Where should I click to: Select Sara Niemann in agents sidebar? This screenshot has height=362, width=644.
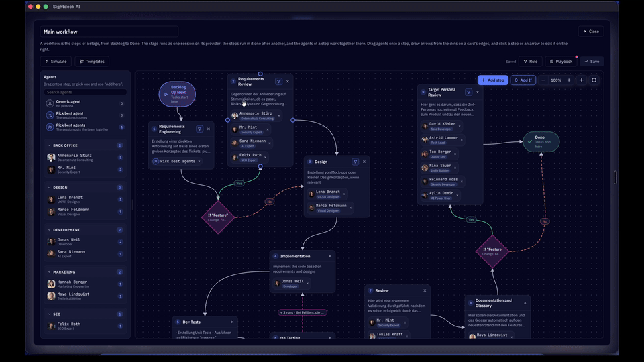85,254
